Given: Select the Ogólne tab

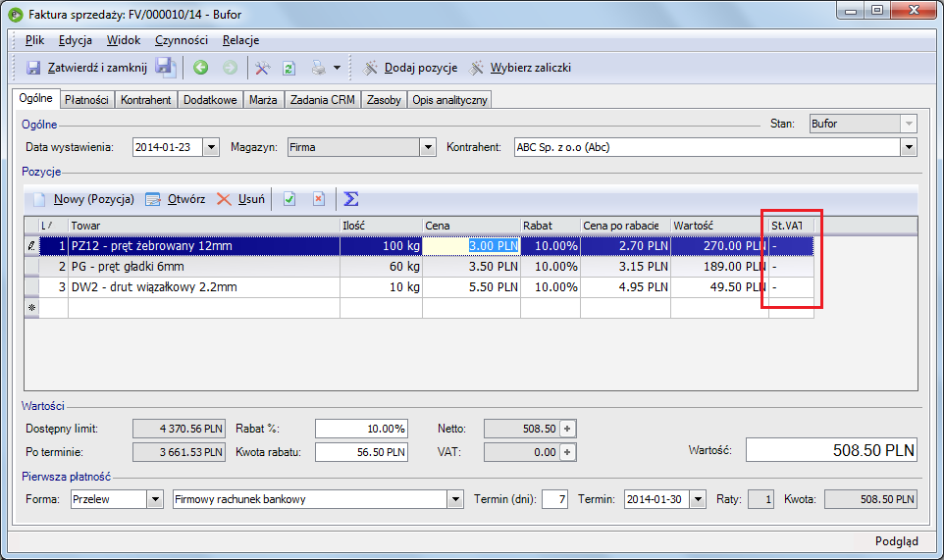Looking at the screenshot, I should click(x=35, y=98).
